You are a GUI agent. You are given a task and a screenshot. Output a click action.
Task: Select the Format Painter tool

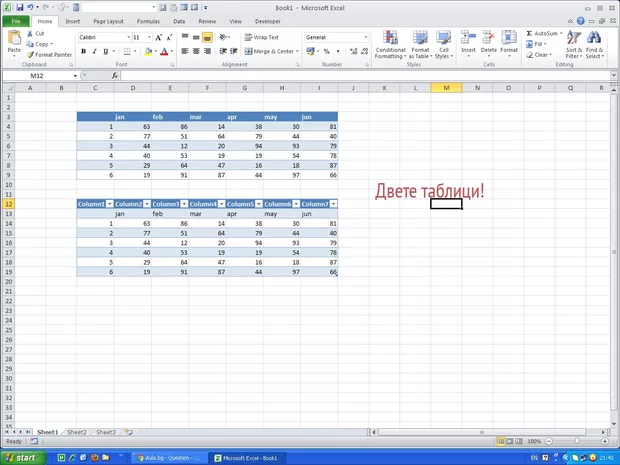(50, 54)
